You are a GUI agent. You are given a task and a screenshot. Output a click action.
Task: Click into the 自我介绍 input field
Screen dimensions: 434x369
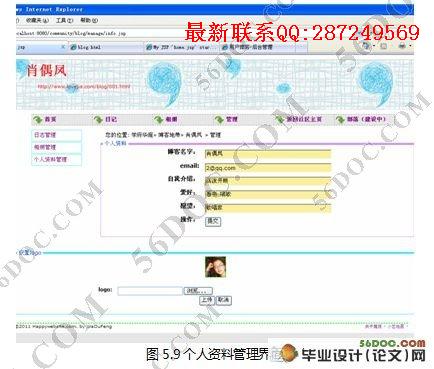tap(268, 181)
